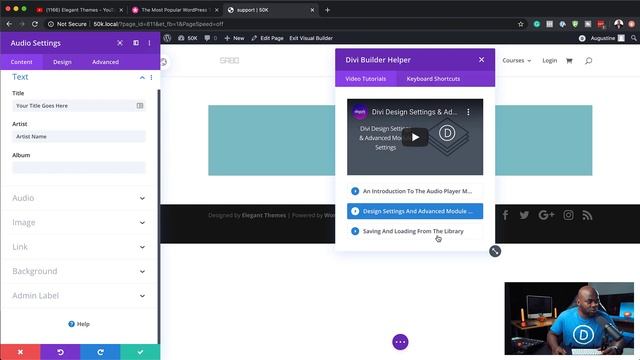Toggle the Audio Settings panel snap layout icon
The height and width of the screenshot is (360, 640).
coord(136,43)
